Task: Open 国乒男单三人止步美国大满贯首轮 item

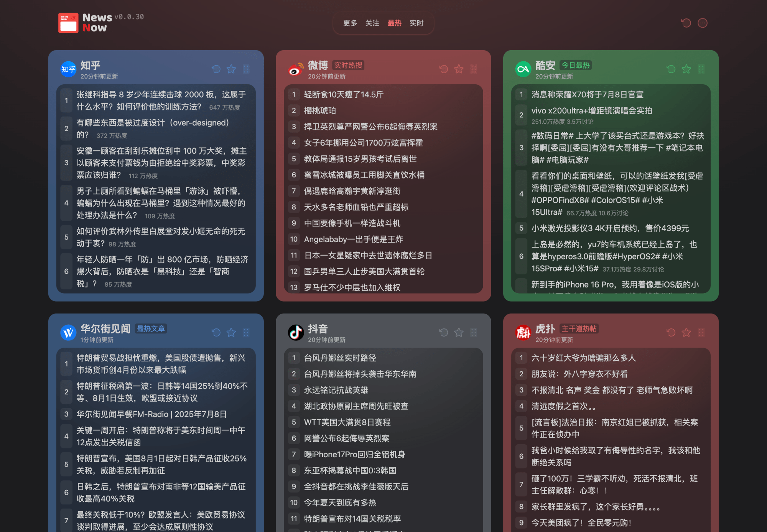Action: tap(383, 272)
